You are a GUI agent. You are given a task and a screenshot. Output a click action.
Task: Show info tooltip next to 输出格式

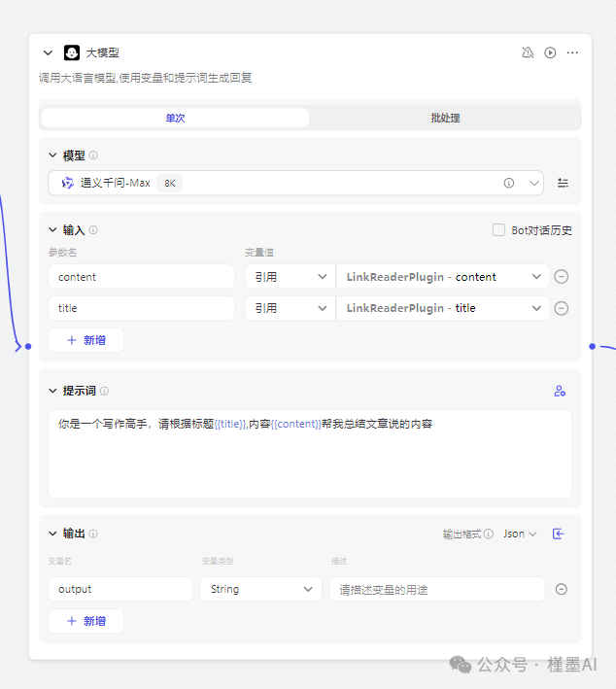[x=489, y=534]
